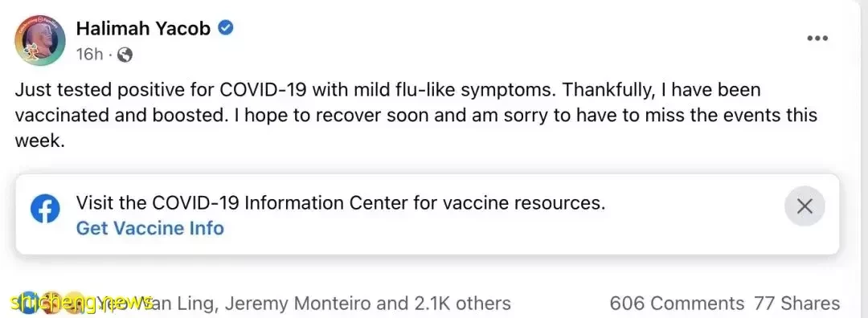The height and width of the screenshot is (318, 868).
Task: Open the three-dot post options menu
Action: pos(817,39)
